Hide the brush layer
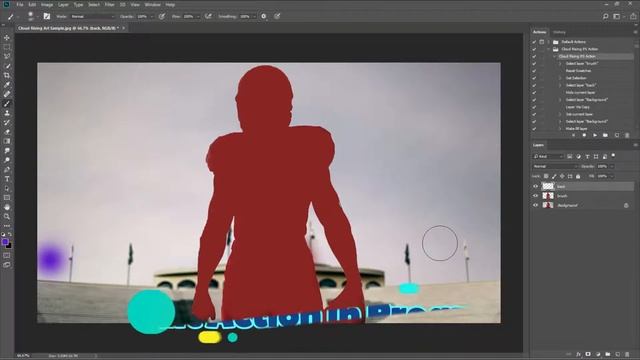This screenshot has width=640, height=360. tap(536, 196)
